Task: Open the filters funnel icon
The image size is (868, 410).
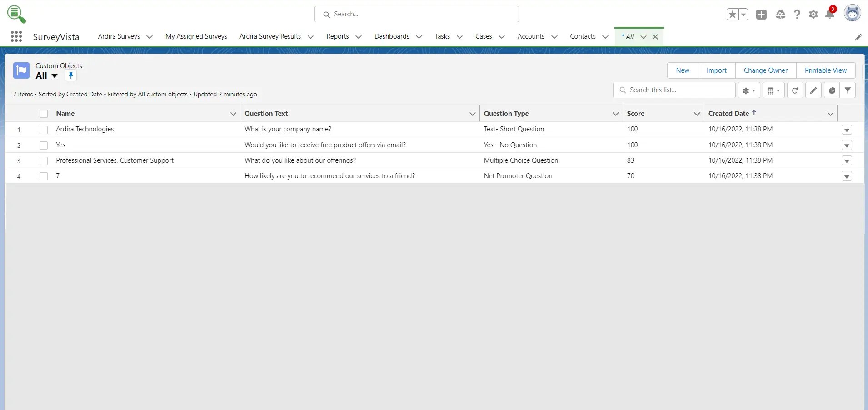Action: click(x=848, y=90)
